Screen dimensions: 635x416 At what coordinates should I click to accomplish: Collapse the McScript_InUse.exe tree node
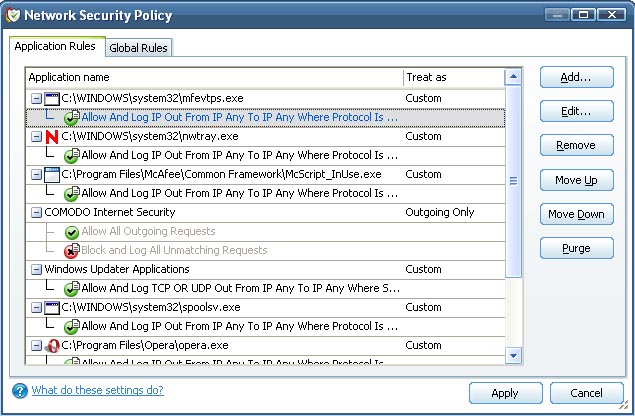tap(36, 175)
